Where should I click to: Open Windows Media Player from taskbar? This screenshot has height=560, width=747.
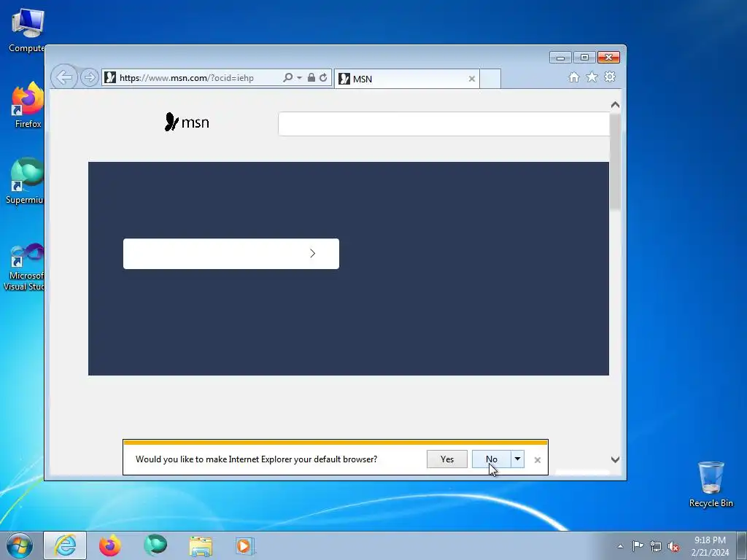(245, 545)
